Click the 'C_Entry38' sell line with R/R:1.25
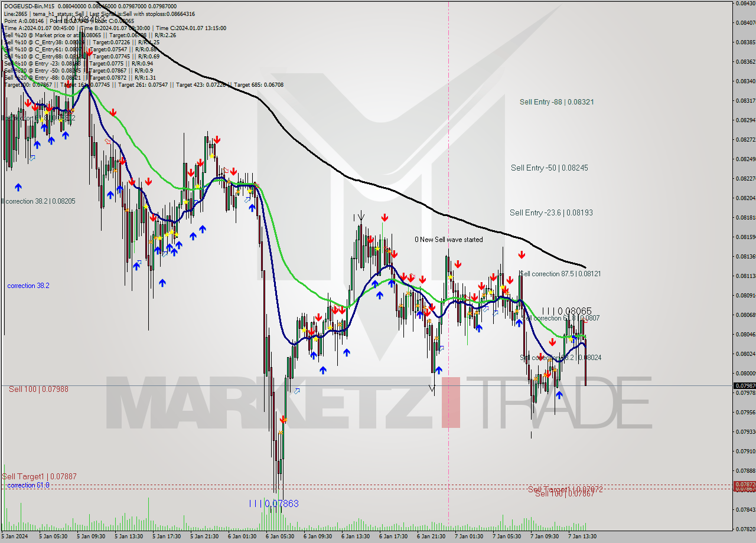 click(x=82, y=42)
